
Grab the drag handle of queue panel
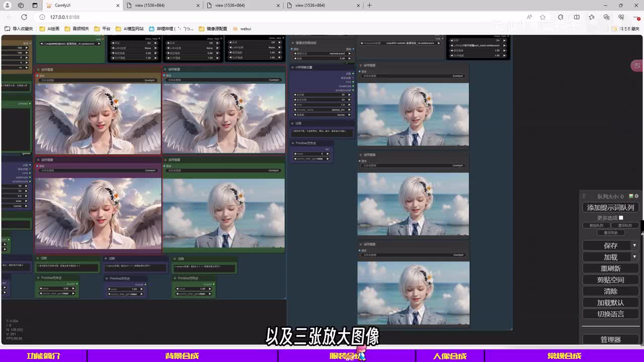pos(584,196)
